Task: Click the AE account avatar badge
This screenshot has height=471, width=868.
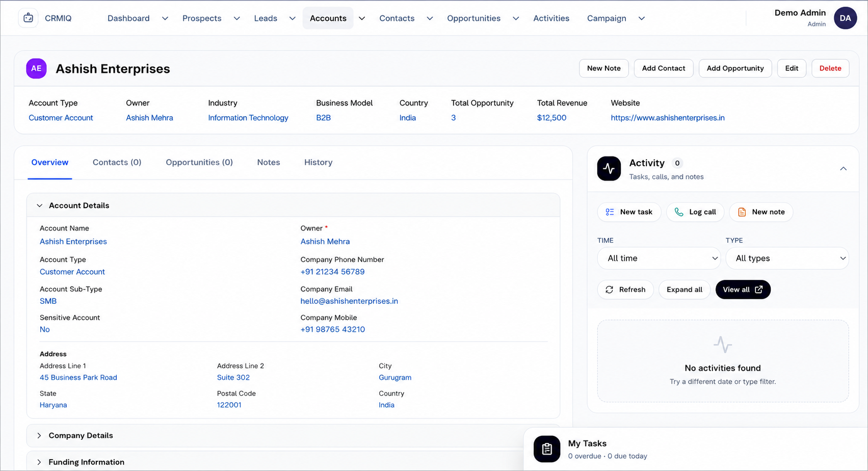Action: 36,68
